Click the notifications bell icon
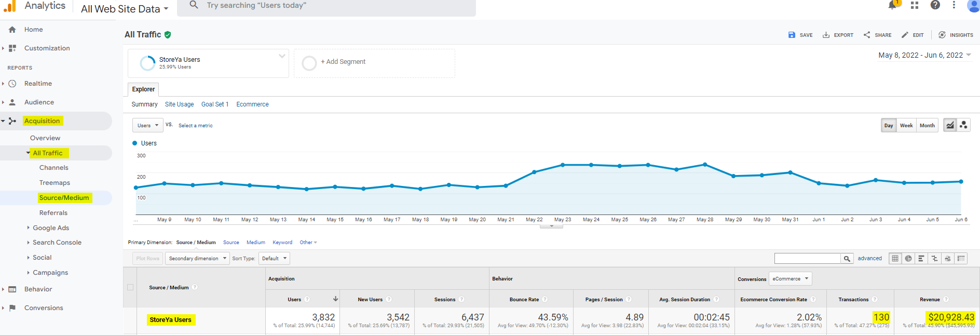980x335 pixels. click(x=892, y=5)
